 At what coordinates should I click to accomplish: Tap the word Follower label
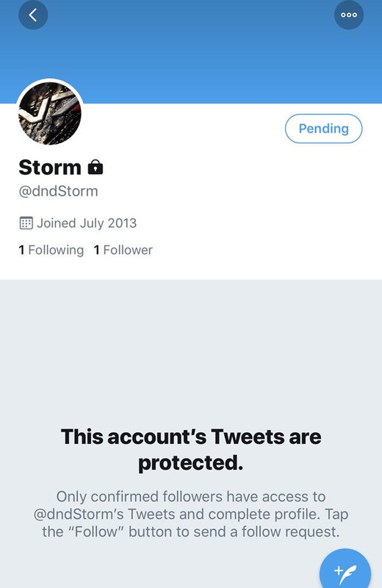(x=128, y=250)
